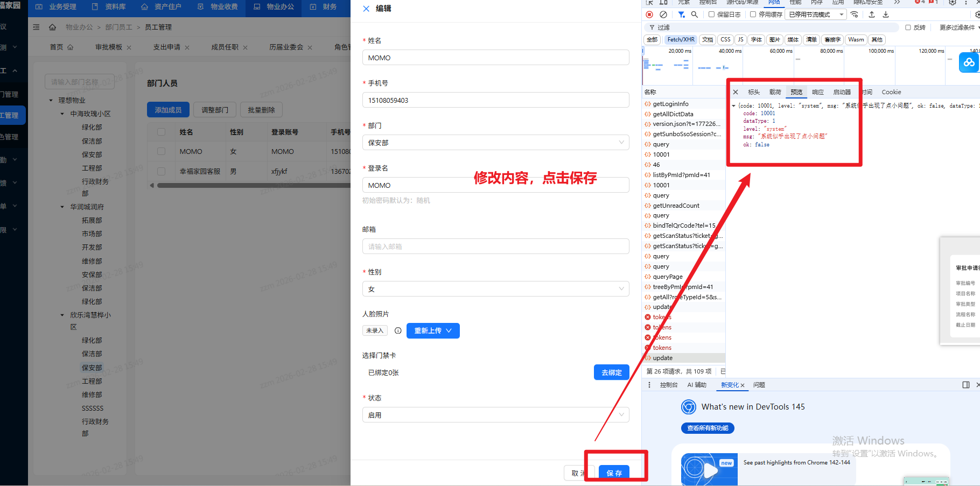The height and width of the screenshot is (486, 980).
Task: Stop recording the network log
Action: coord(649,15)
